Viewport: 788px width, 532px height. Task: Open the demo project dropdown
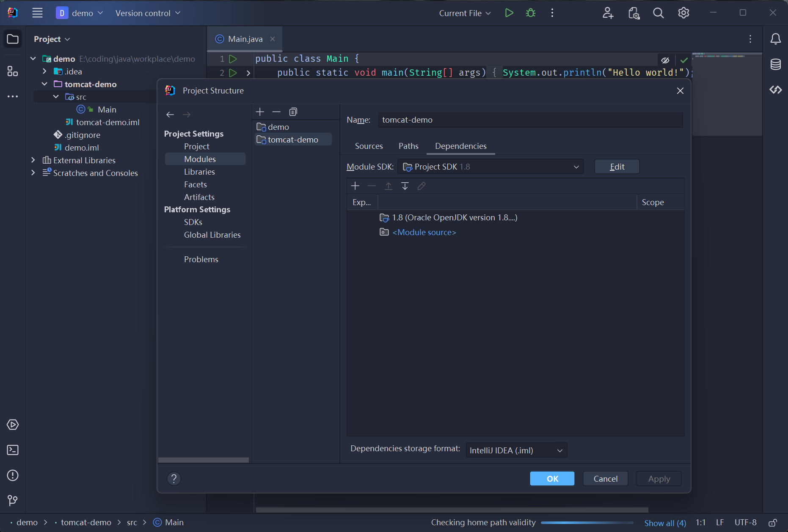80,13
